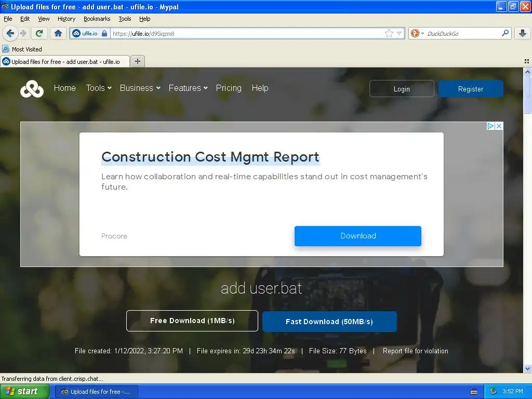Click Free Download (1MB/s) button
Image resolution: width=532 pixels, height=399 pixels.
click(x=192, y=321)
